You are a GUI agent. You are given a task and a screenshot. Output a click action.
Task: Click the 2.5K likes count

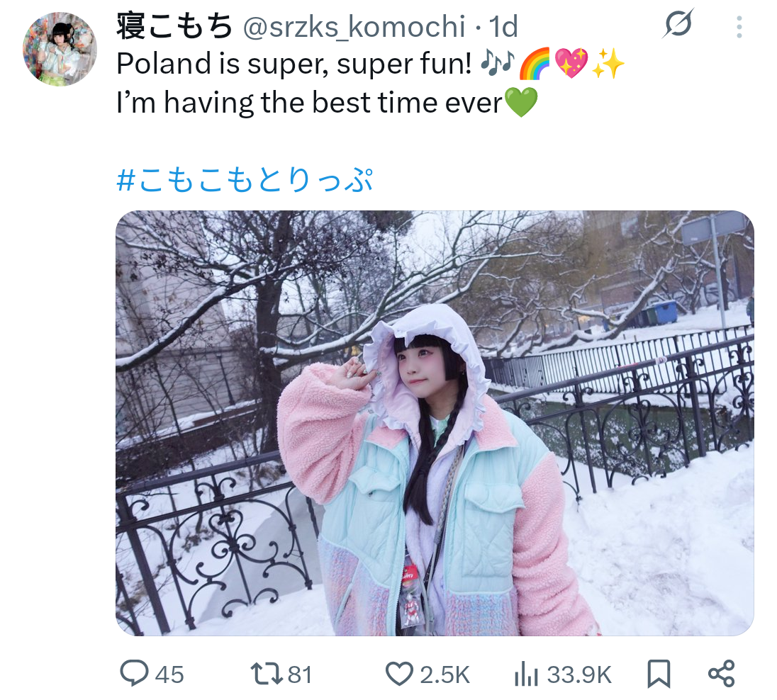coord(445,674)
